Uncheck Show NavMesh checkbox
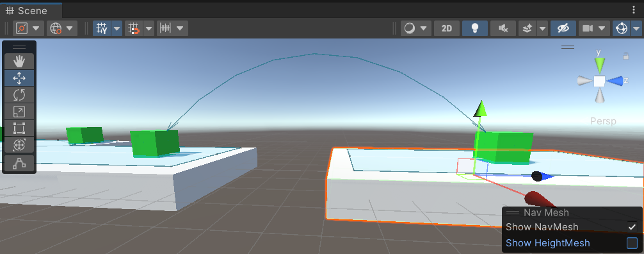Viewport: 644px width, 254px height. (632, 227)
